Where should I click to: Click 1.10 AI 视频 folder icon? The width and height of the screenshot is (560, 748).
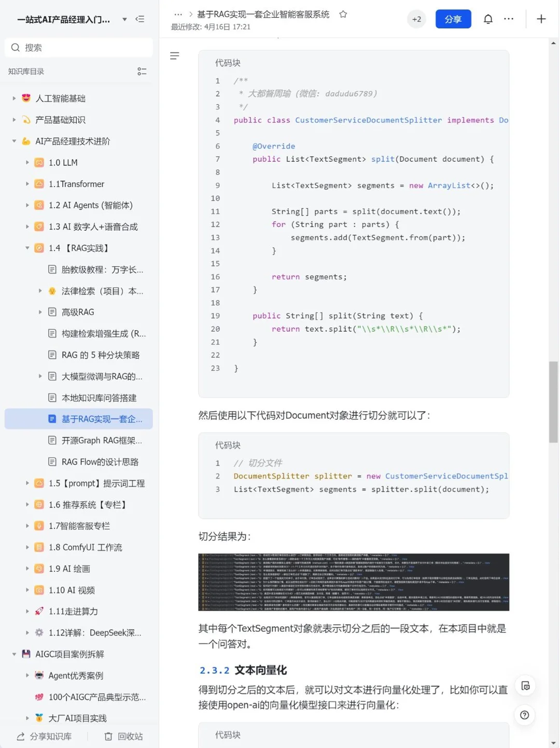pyautogui.click(x=39, y=590)
